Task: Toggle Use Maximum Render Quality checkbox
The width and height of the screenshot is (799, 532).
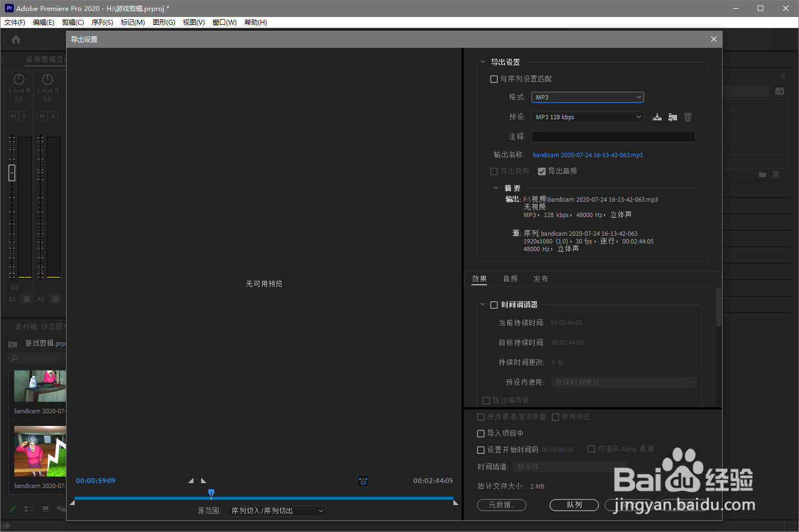Action: 481,417
